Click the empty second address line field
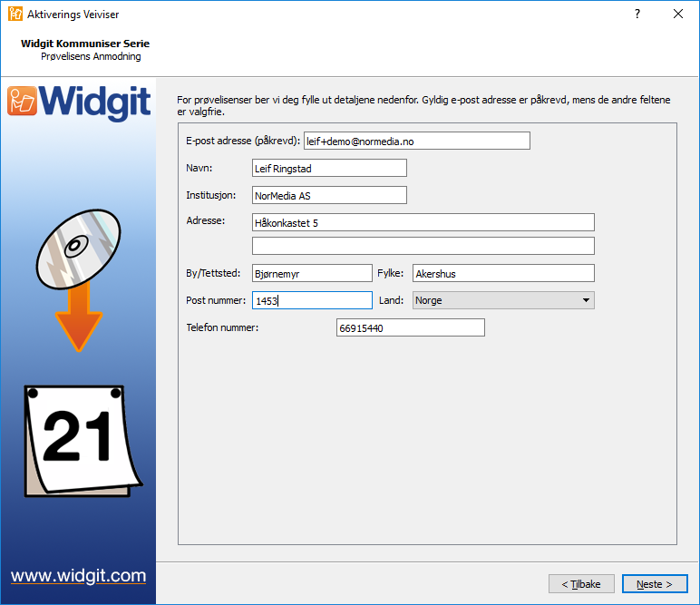The width and height of the screenshot is (700, 605). (423, 246)
